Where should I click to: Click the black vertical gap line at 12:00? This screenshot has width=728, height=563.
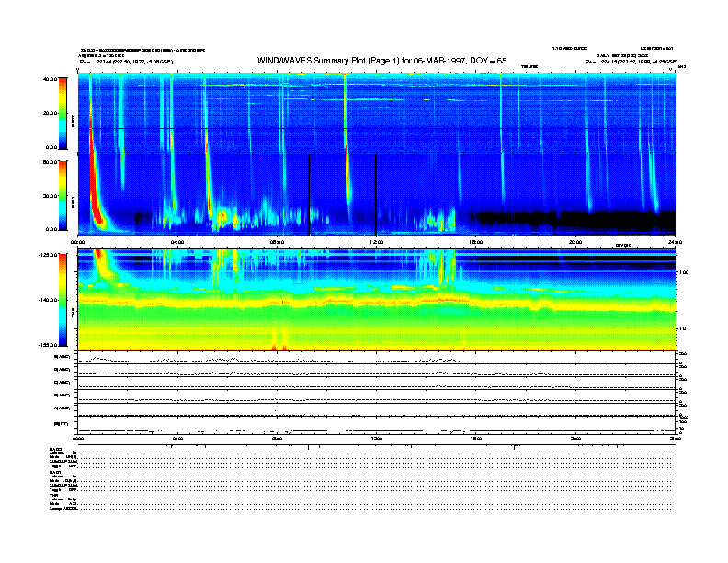[x=376, y=194]
